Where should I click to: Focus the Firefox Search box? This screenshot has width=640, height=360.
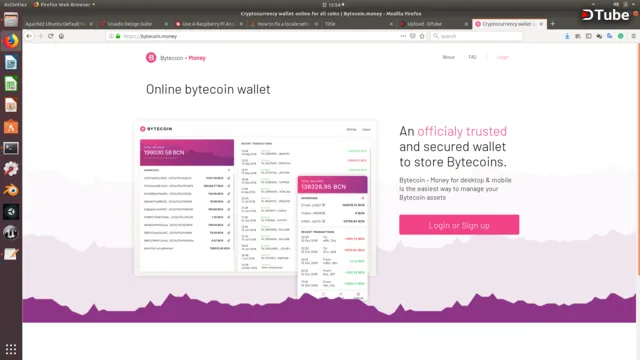point(476,36)
